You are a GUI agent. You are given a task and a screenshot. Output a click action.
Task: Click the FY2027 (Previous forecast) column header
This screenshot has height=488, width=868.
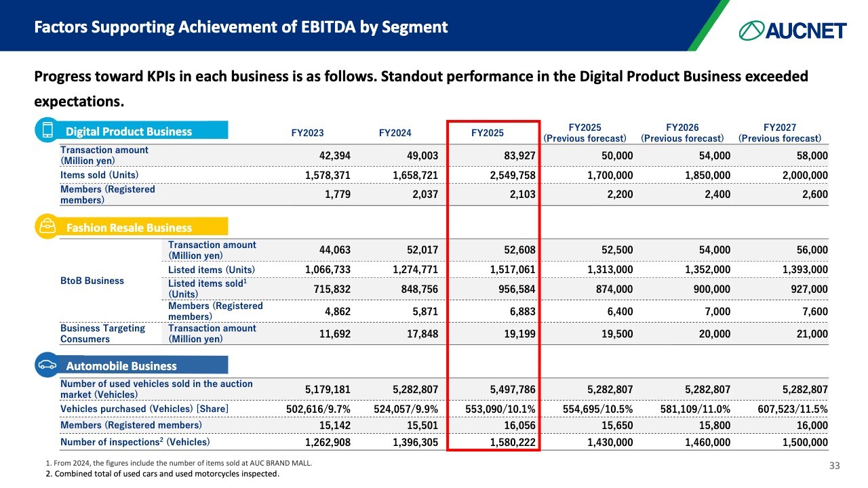click(x=780, y=133)
